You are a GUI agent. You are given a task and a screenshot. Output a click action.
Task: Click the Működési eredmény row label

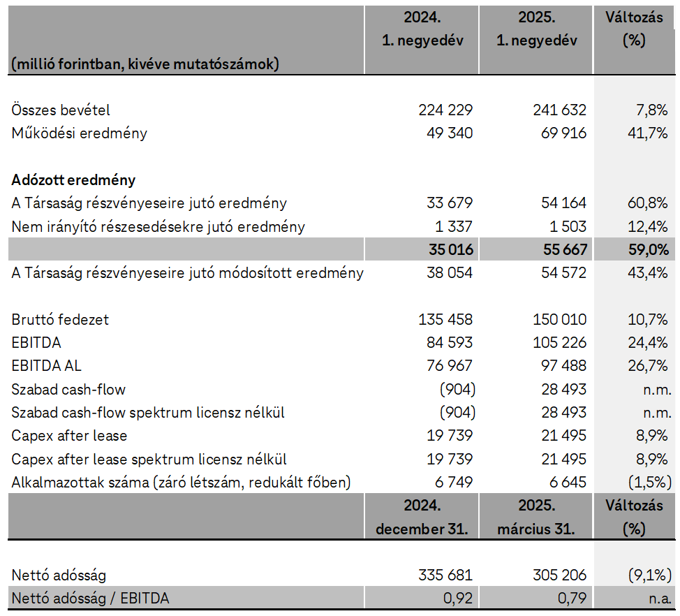[x=79, y=133]
